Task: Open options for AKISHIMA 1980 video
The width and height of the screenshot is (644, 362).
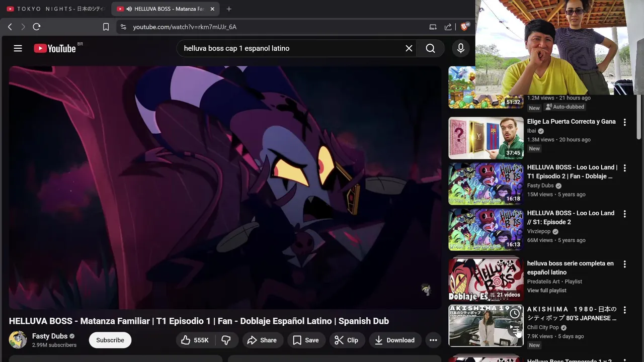Action: point(624,310)
